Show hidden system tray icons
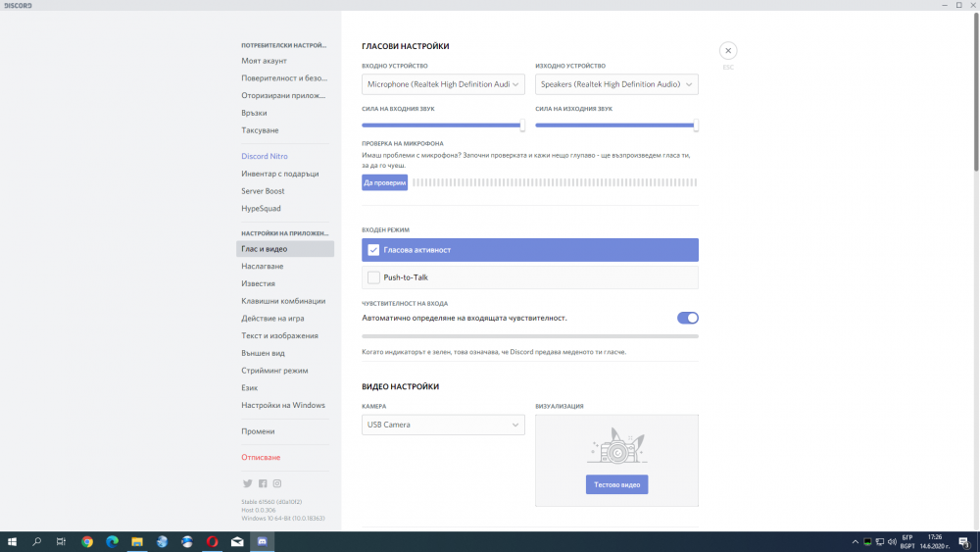 [x=855, y=542]
